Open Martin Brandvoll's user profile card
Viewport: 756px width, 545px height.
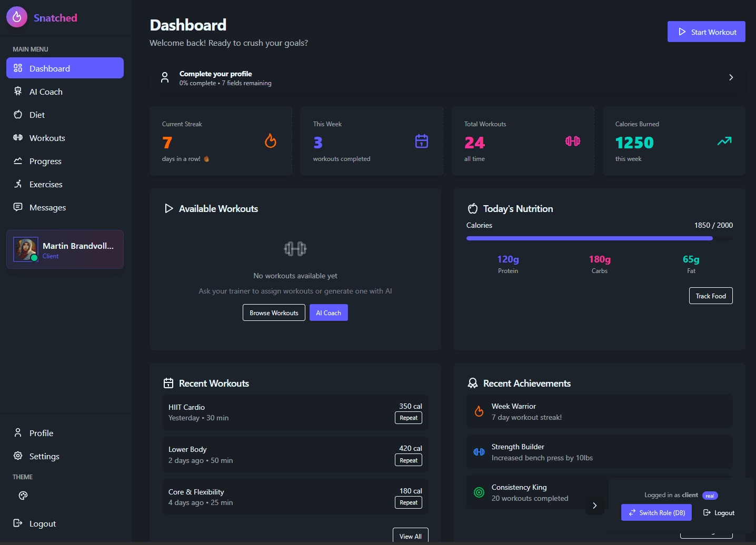point(65,249)
